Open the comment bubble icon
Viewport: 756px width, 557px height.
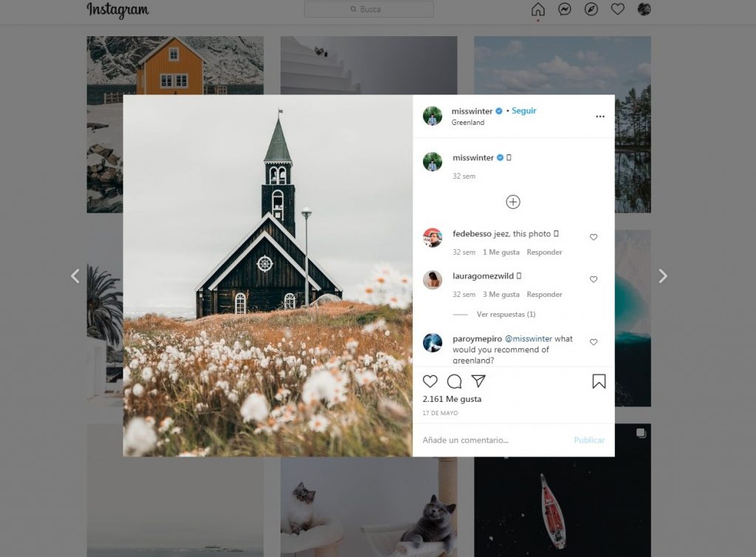(x=455, y=381)
